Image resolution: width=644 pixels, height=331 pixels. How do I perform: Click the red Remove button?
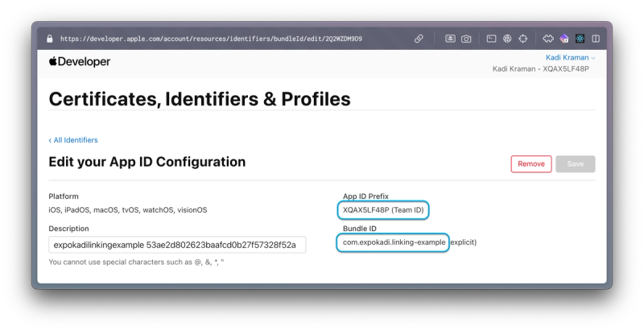coord(531,163)
